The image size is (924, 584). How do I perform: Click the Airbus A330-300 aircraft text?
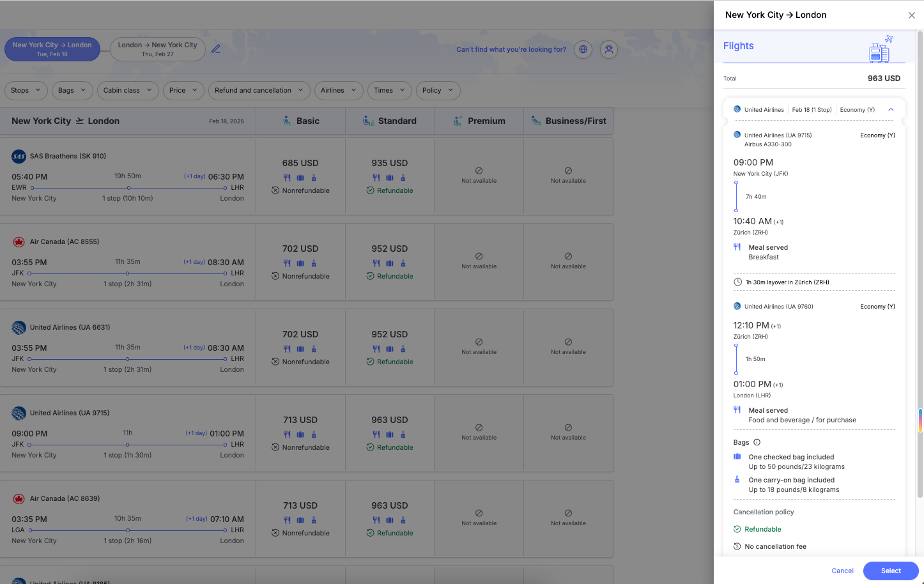pos(767,144)
